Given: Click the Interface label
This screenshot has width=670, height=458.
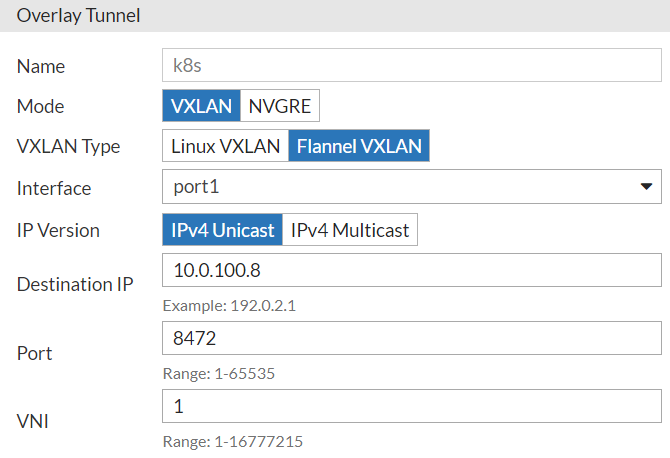Looking at the screenshot, I should click(54, 188).
